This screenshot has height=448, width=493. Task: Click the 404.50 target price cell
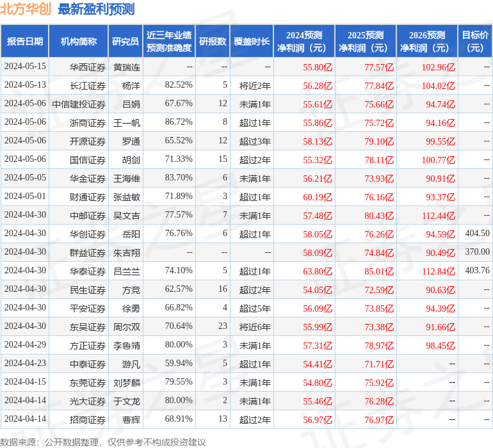point(477,234)
